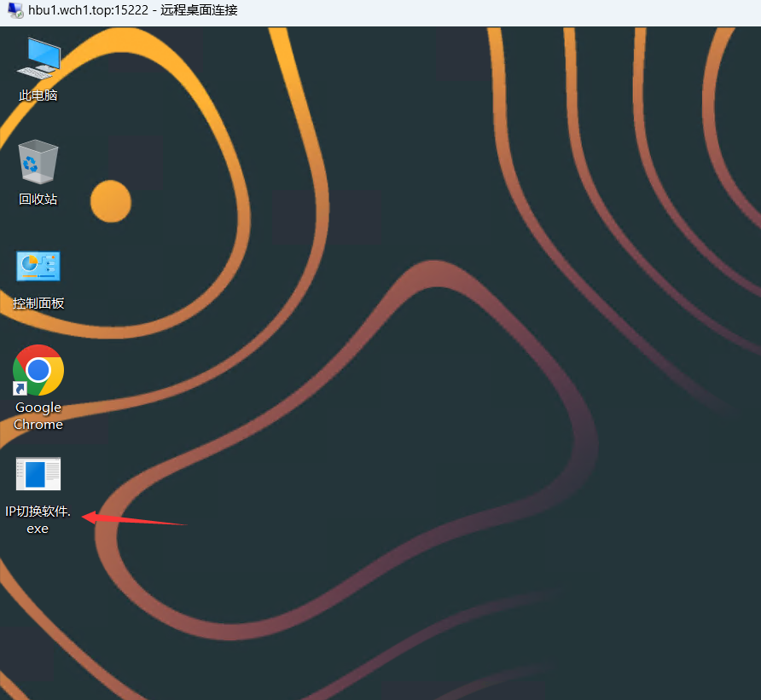
Task: Click the shortcut arrow overlay on Chrome icon
Action: click(20, 389)
